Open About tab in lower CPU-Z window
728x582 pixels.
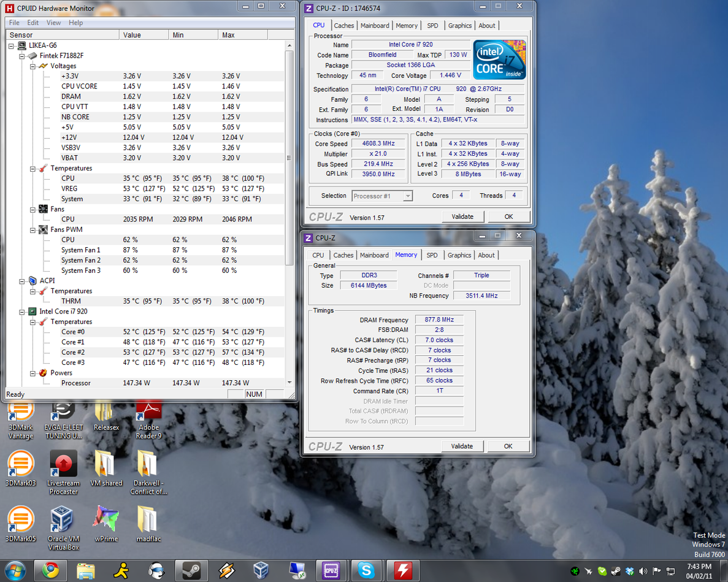[x=486, y=255]
